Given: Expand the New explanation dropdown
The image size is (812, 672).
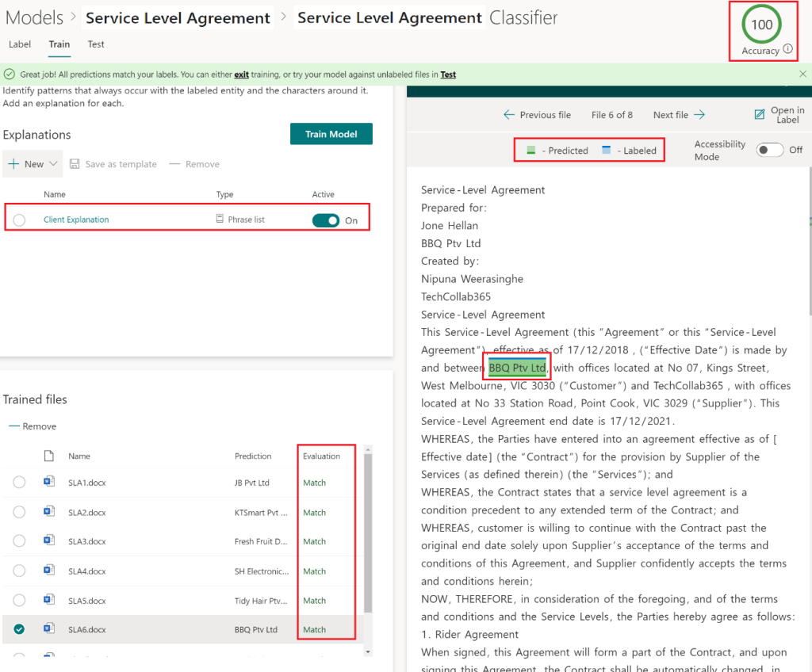Looking at the screenshot, I should pos(54,164).
